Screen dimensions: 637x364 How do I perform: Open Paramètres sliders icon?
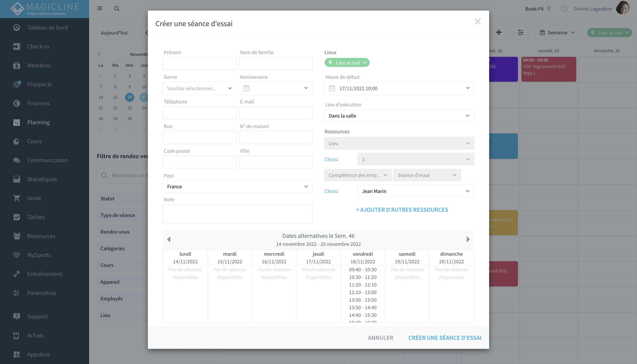click(x=16, y=293)
